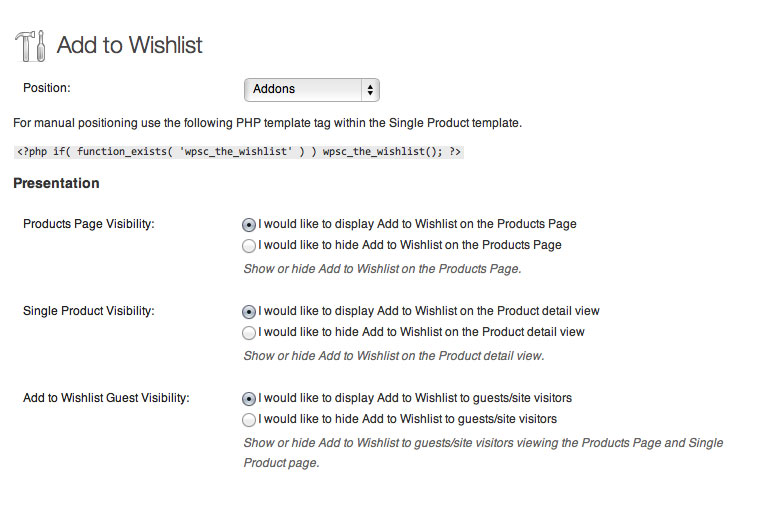This screenshot has width=766, height=505.
Task: Click the Add to Wishlist Guest Visibility label
Action: (106, 398)
